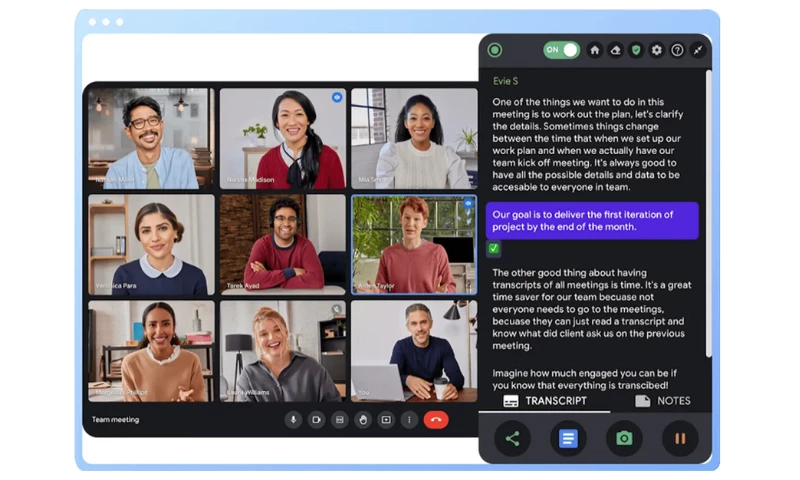
Task: Open settings via the gear icon
Action: click(x=657, y=50)
